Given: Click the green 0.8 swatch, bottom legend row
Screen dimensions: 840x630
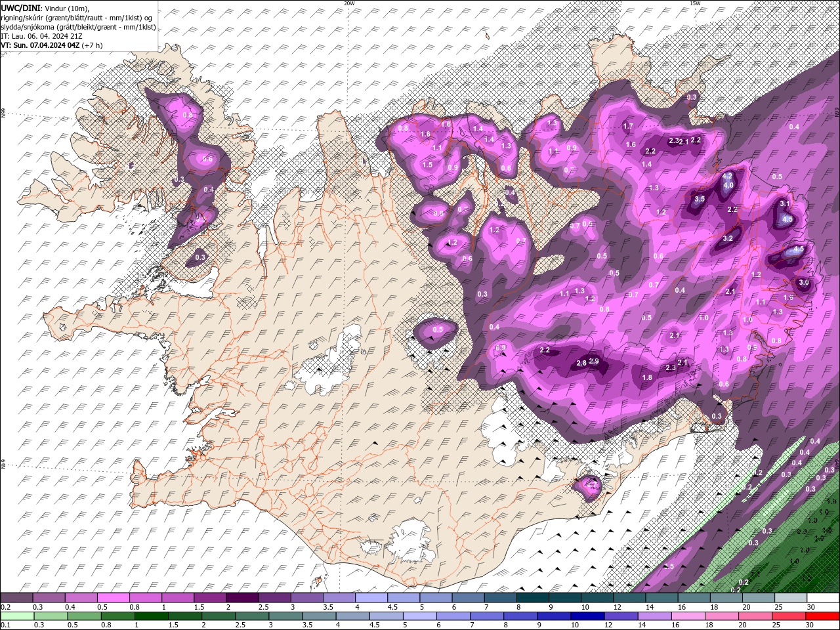Looking at the screenshot, I should pyautogui.click(x=117, y=616).
